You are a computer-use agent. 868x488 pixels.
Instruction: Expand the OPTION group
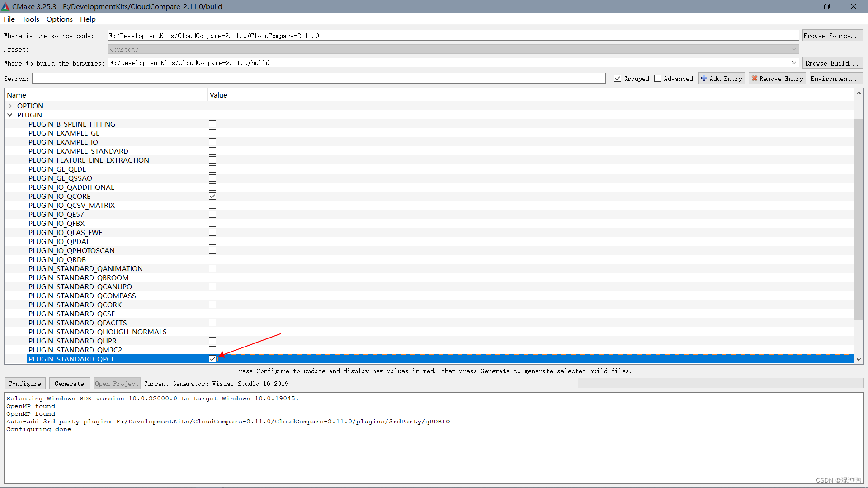[x=10, y=106]
